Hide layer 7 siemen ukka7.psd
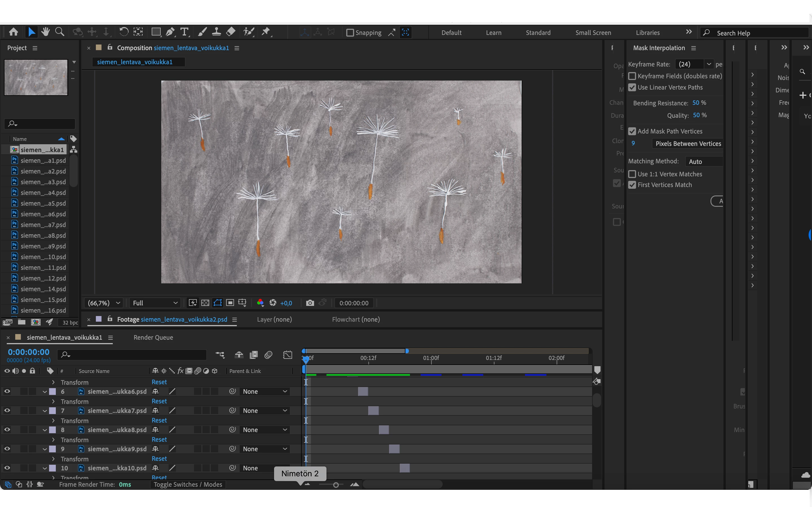The image size is (812, 507). click(x=7, y=410)
